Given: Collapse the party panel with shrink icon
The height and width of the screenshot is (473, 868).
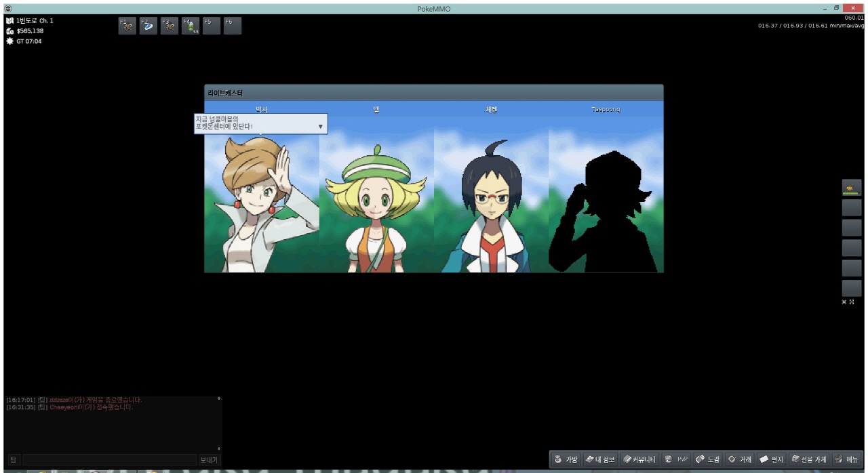Looking at the screenshot, I should point(844,302).
